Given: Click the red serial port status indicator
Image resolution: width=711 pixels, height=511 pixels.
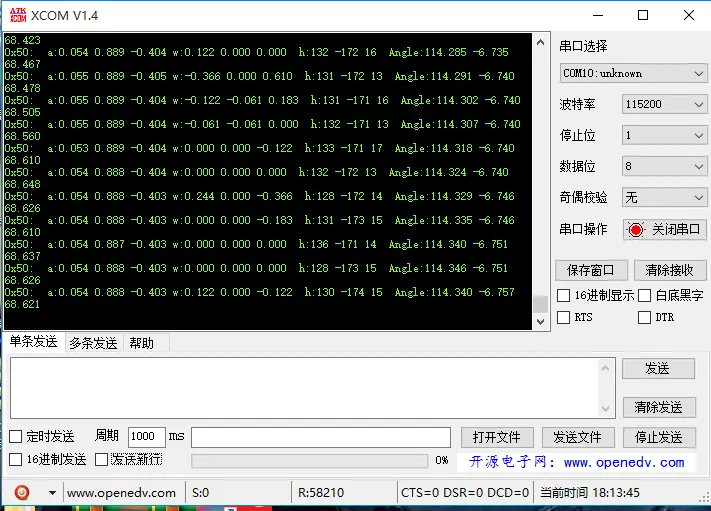Looking at the screenshot, I should pos(636,230).
